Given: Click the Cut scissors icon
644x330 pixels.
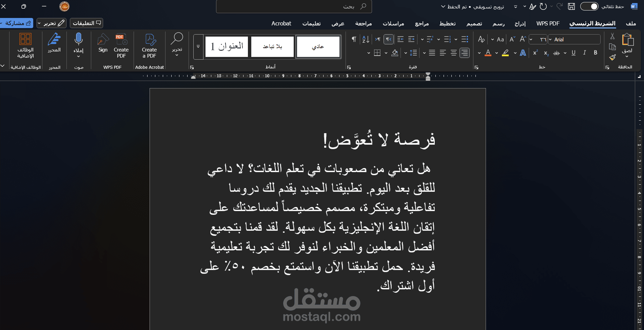Looking at the screenshot, I should (x=612, y=36).
